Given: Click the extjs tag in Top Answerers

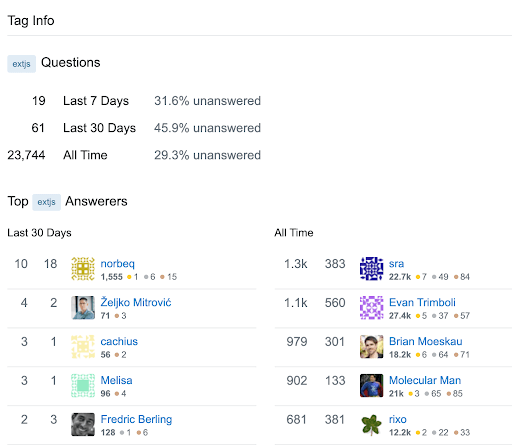Looking at the screenshot, I should click(x=46, y=202).
